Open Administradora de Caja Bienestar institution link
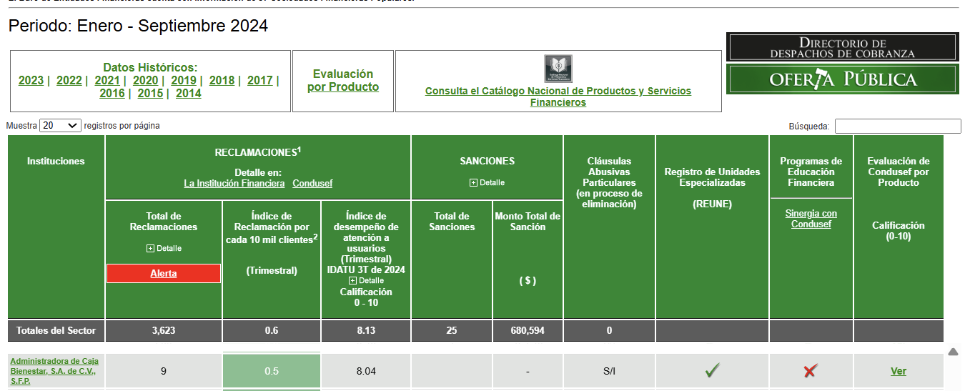The height and width of the screenshot is (391, 980). pyautogui.click(x=54, y=371)
